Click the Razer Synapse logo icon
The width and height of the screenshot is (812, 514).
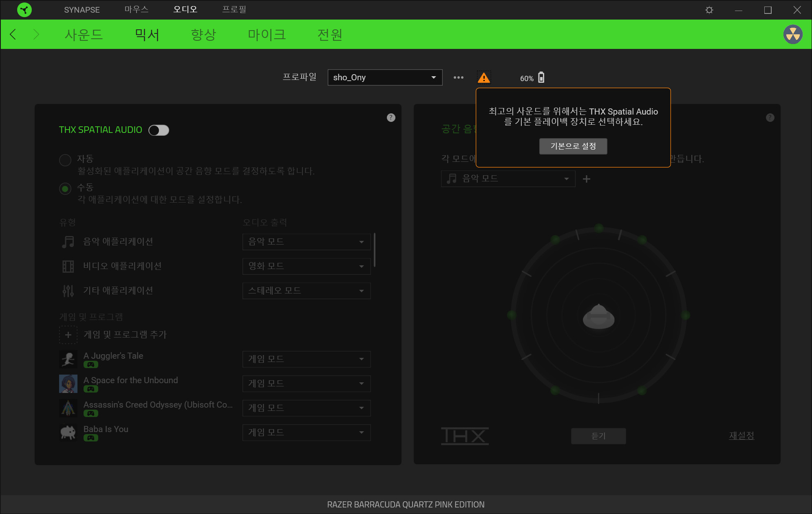[24, 10]
